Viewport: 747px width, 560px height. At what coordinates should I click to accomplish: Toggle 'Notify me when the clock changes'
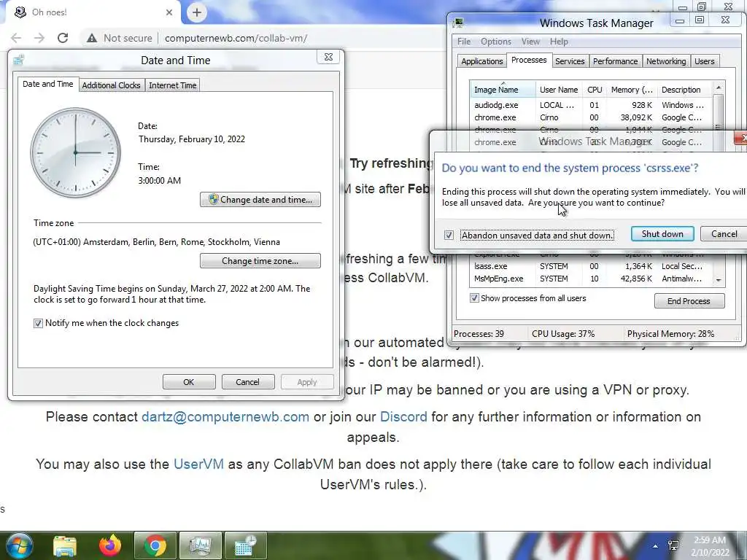38,323
